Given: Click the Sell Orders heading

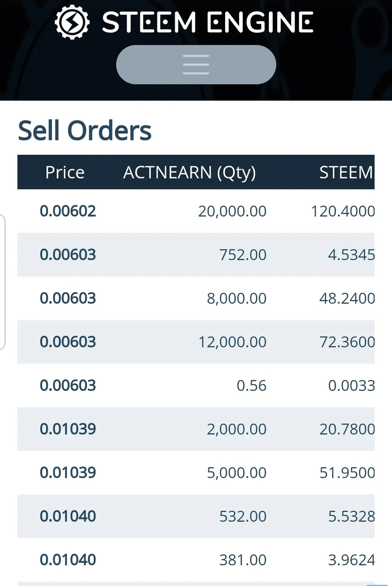Looking at the screenshot, I should [85, 130].
